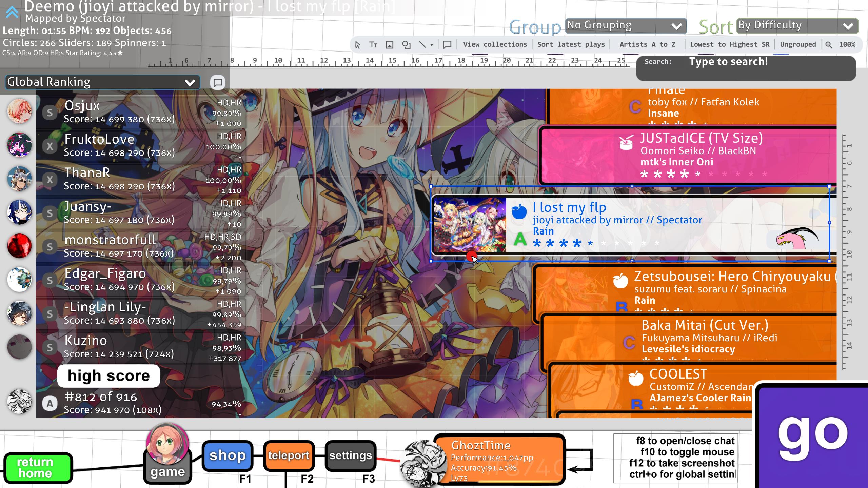Expand the Global Ranking dropdown
Viewport: 868px width, 488px height.
click(102, 82)
